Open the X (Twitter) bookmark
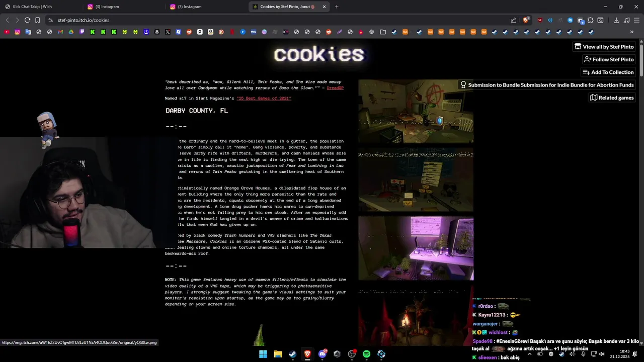Image resolution: width=644 pixels, height=362 pixels. click(168, 32)
